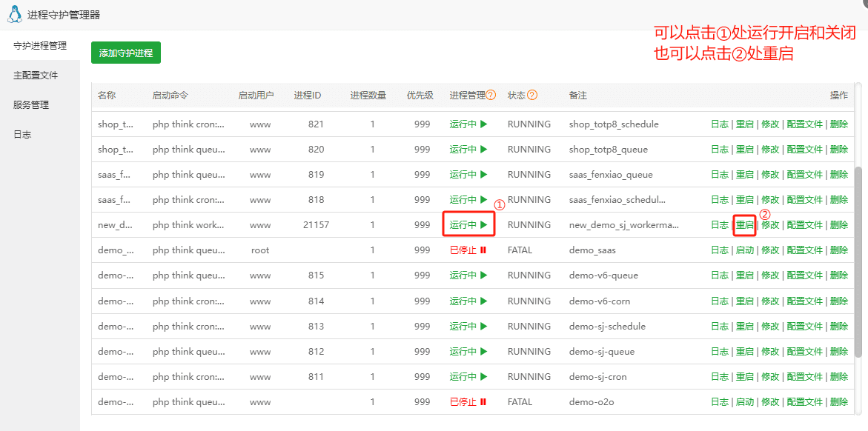The image size is (868, 431).
Task: Open 日志 for shop_totp8_queue row
Action: [x=719, y=150]
